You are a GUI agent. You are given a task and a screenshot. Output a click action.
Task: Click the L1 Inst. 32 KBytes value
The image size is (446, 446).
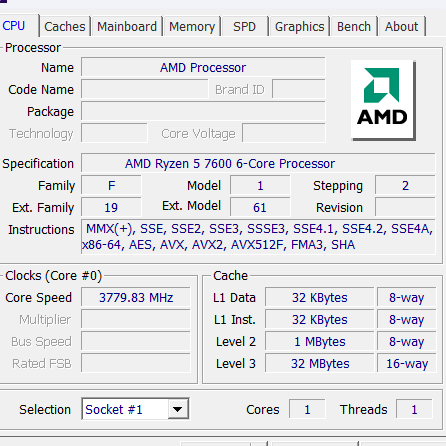coord(320,319)
